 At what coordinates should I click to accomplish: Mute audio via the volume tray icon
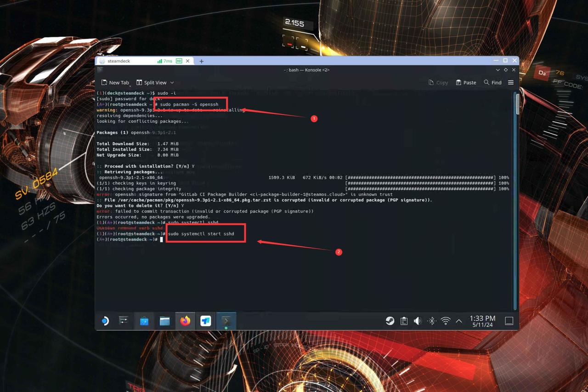point(418,321)
